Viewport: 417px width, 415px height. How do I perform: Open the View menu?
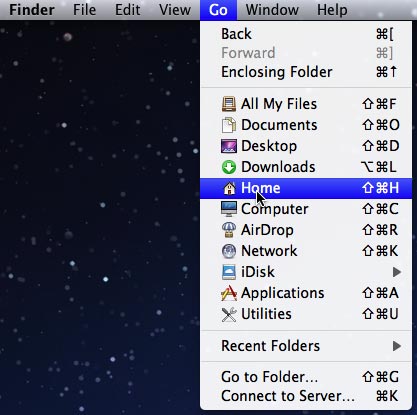(x=175, y=10)
